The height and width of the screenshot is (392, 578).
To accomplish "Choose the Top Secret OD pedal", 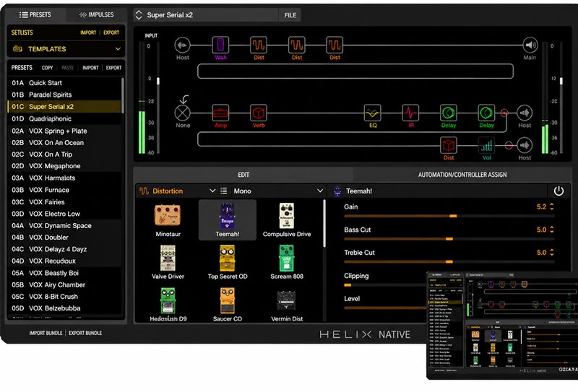I will (228, 262).
